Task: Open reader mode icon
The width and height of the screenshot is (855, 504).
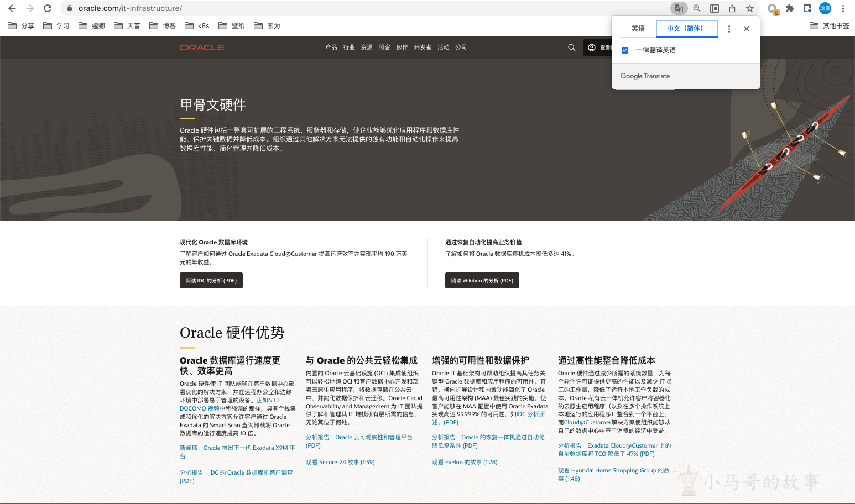Action: (x=715, y=8)
